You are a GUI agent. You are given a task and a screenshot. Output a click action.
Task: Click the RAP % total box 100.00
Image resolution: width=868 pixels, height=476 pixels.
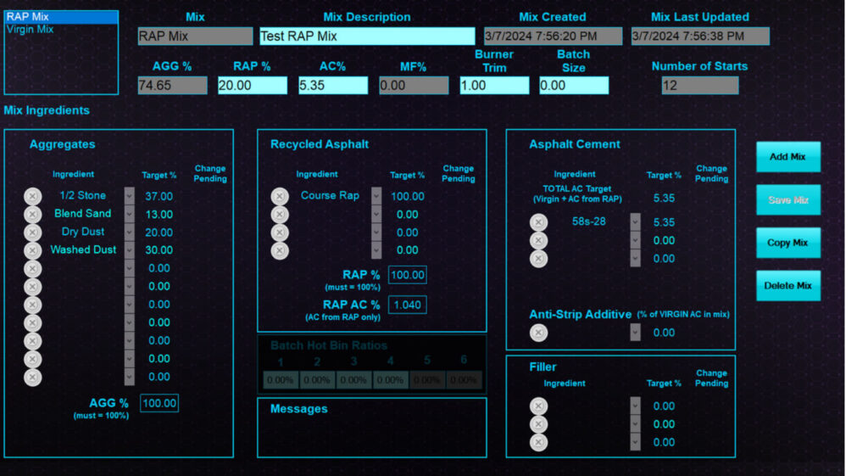[408, 275]
